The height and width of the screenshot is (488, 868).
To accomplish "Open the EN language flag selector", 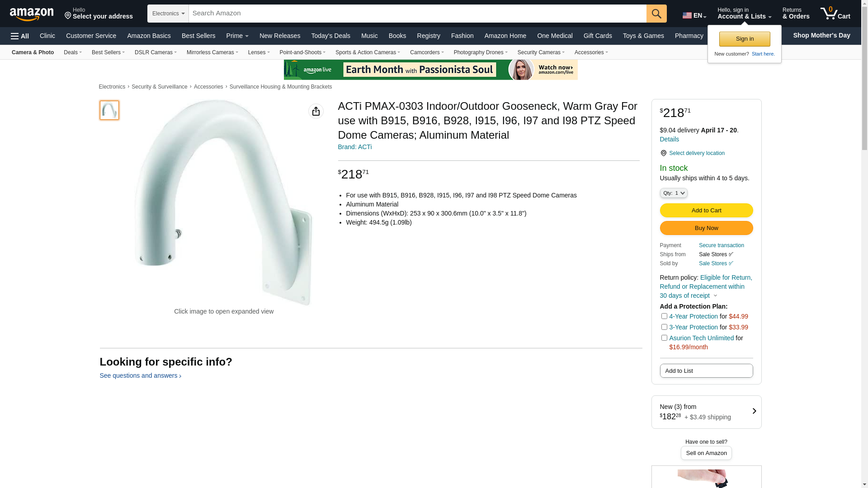I will pyautogui.click(x=694, y=15).
